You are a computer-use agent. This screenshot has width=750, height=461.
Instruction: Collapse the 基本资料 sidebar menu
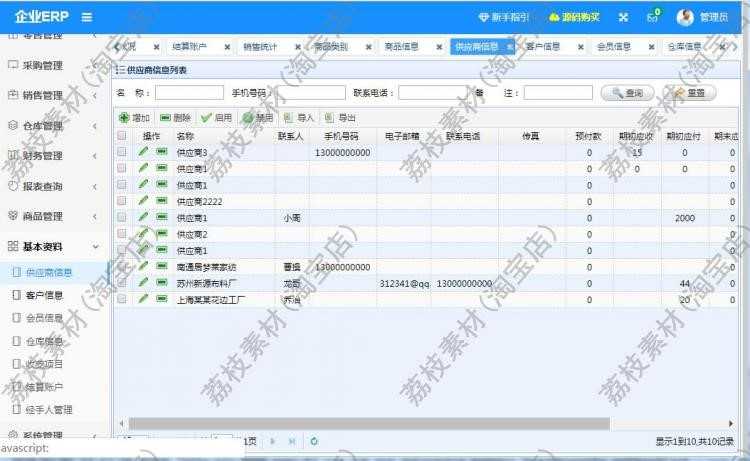pyautogui.click(x=54, y=247)
